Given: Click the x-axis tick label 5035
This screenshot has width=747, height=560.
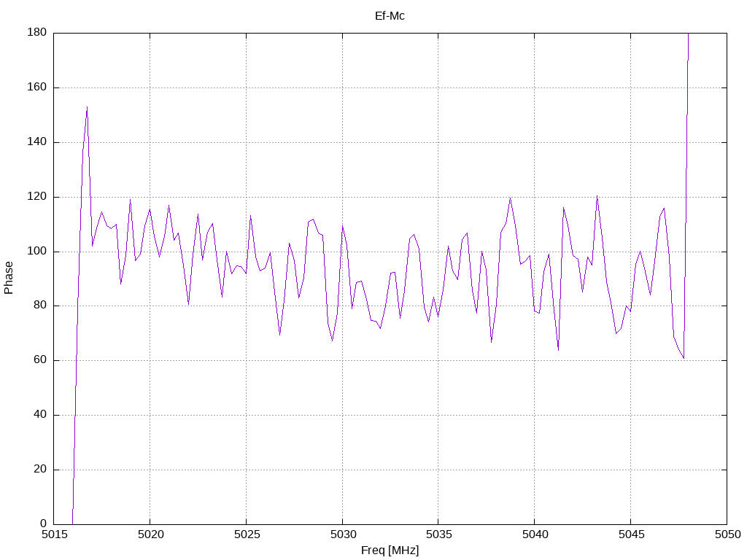Looking at the screenshot, I should point(438,534).
